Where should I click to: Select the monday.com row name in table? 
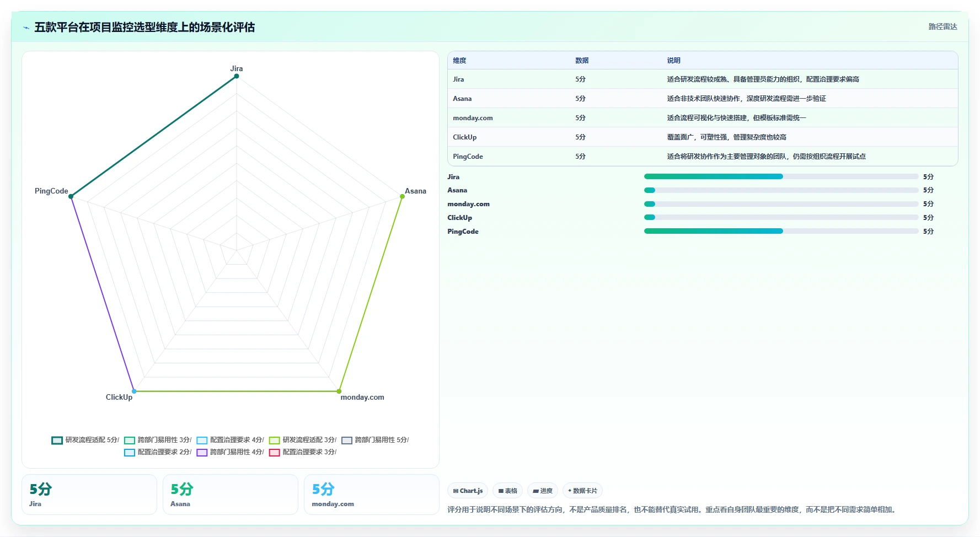coord(473,118)
